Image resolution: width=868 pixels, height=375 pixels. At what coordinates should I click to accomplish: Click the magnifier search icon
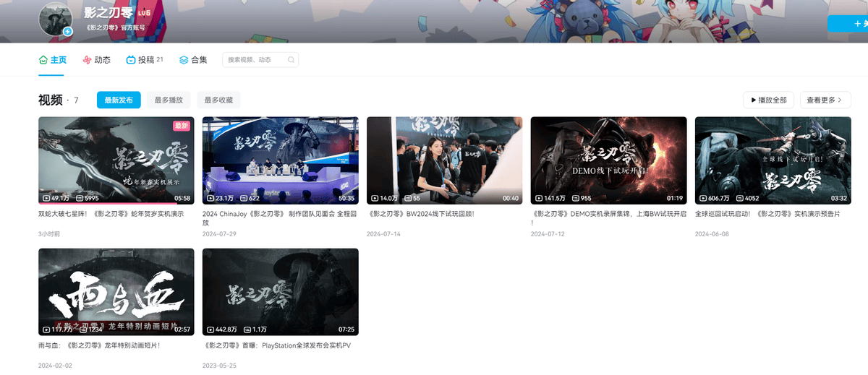tap(291, 60)
